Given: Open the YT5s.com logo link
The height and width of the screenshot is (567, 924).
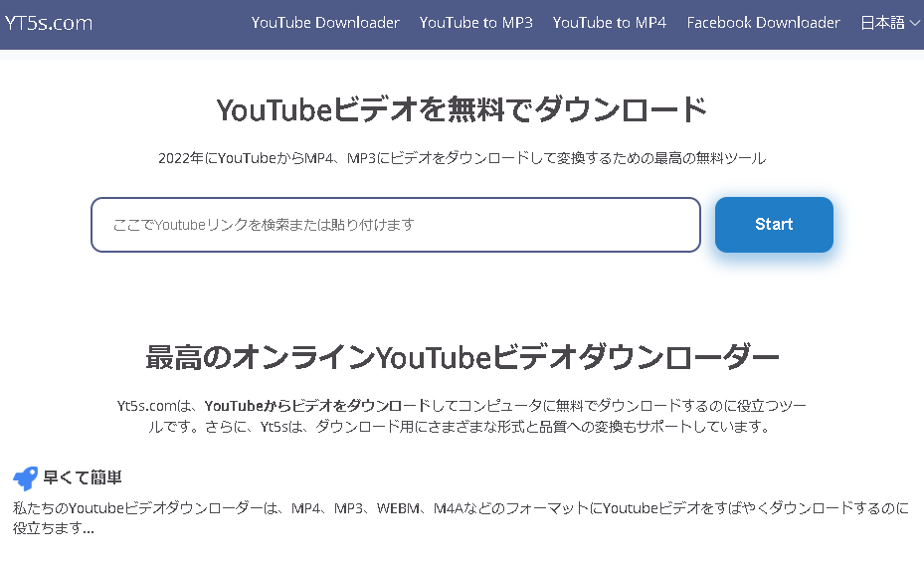Looking at the screenshot, I should (x=49, y=23).
